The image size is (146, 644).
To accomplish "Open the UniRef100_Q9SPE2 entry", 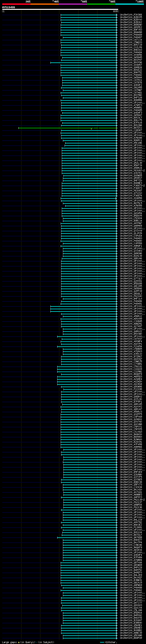I will [131, 27].
